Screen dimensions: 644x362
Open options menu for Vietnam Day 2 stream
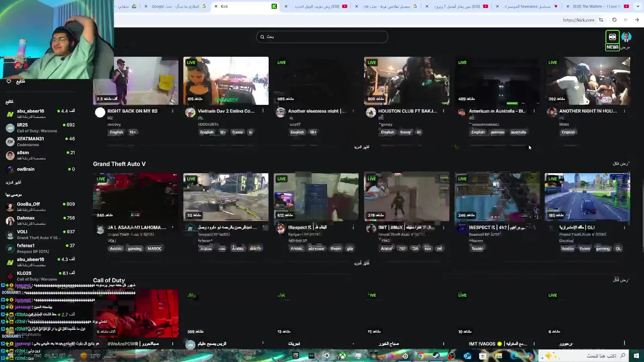(263, 111)
